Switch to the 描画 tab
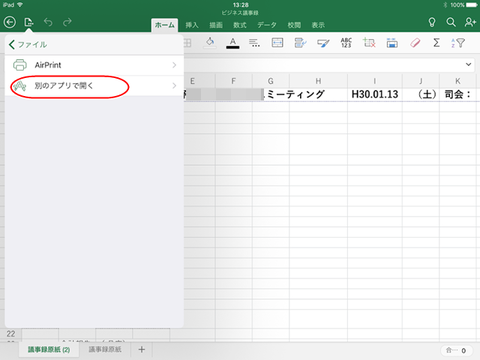The height and width of the screenshot is (360, 480). pyautogui.click(x=216, y=25)
